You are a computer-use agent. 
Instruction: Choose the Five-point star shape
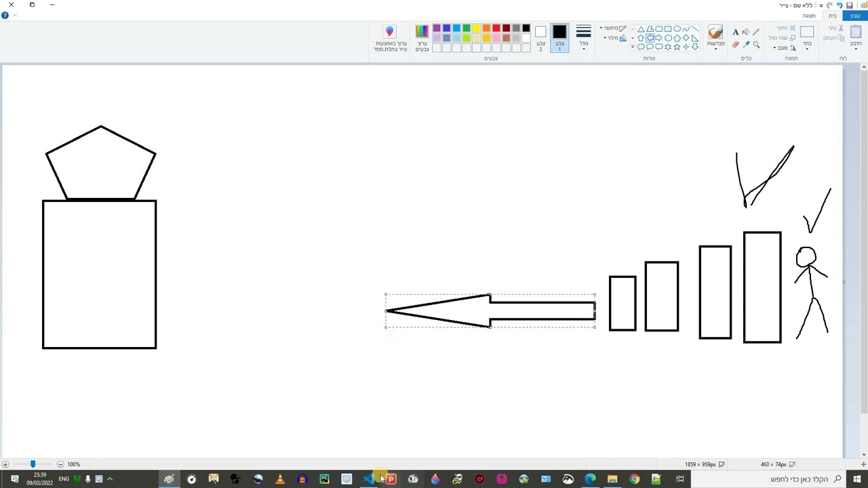677,47
